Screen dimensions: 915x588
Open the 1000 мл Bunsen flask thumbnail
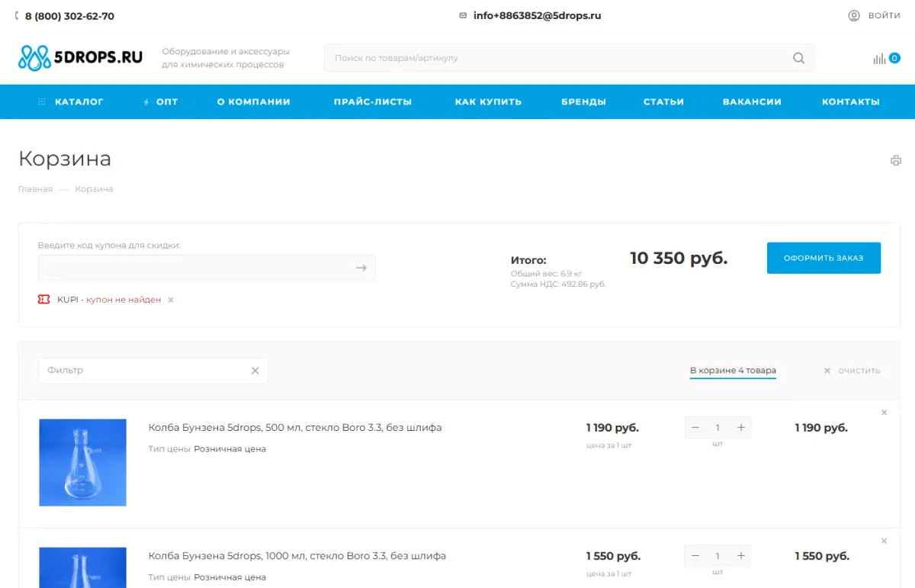click(x=82, y=567)
